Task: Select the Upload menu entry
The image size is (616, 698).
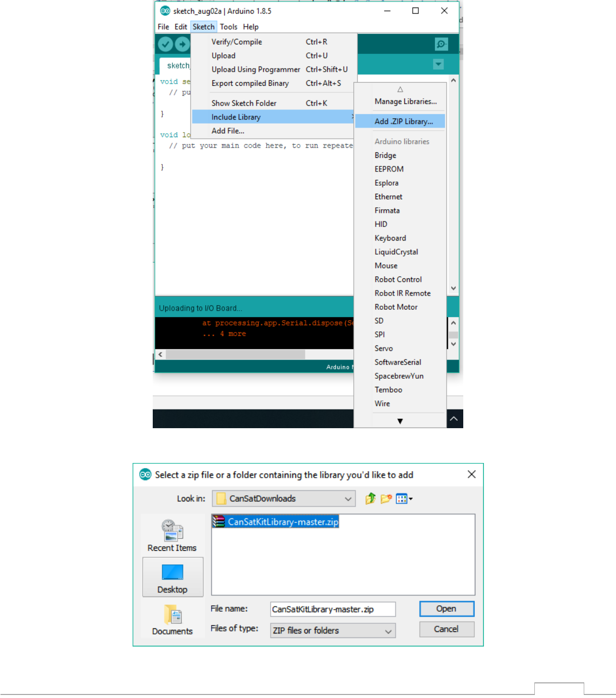Action: (x=274, y=55)
